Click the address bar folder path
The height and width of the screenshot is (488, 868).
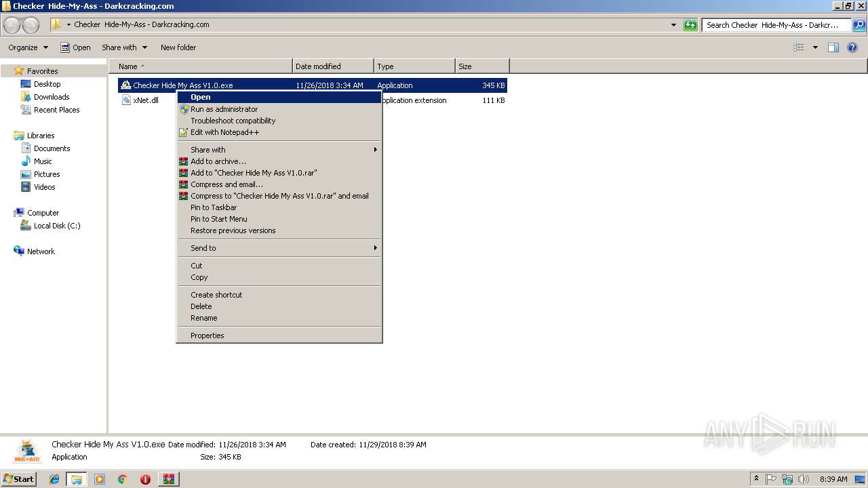coord(142,24)
